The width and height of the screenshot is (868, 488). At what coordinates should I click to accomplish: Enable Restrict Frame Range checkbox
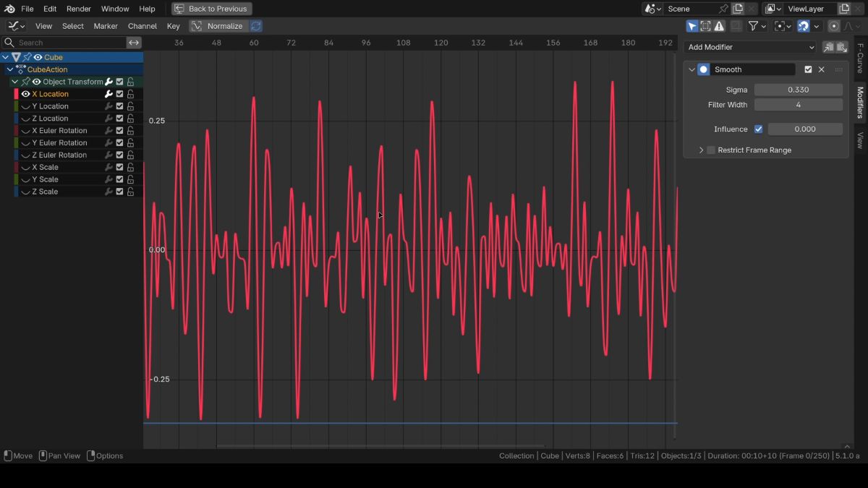click(711, 150)
